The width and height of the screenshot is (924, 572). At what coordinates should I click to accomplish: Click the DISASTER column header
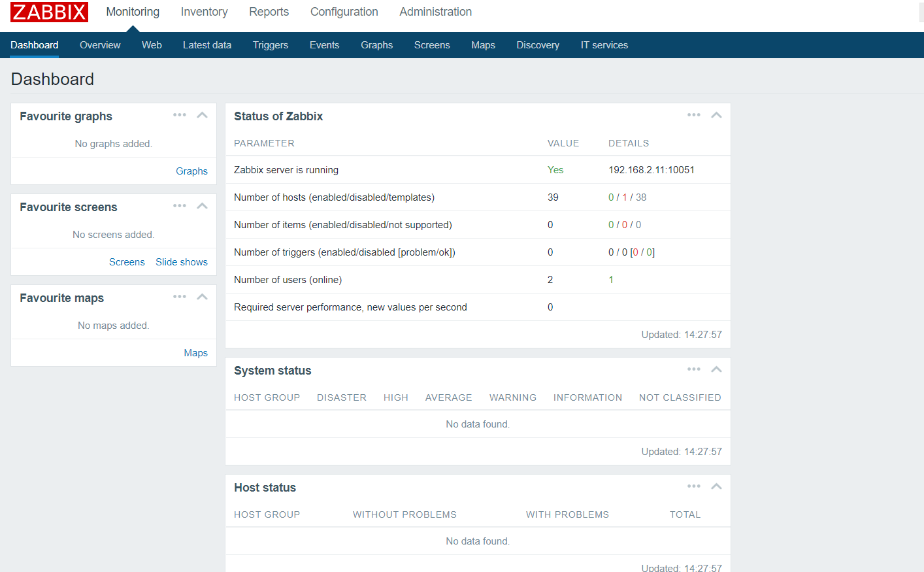click(x=342, y=397)
